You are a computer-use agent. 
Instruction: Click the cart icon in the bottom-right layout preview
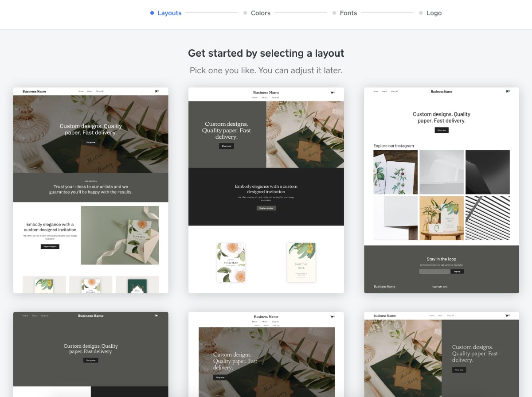(507, 316)
